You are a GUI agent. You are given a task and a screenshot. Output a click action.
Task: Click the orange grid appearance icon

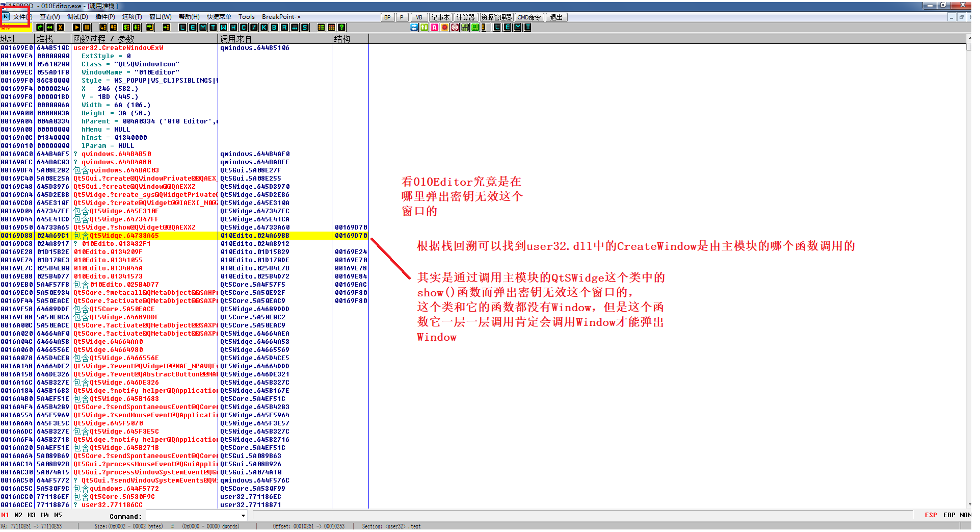331,28
